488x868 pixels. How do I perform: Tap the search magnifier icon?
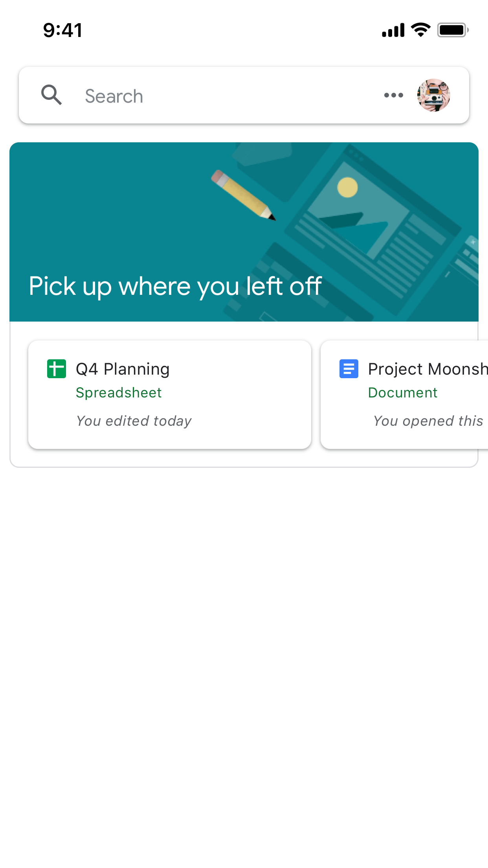click(x=51, y=95)
